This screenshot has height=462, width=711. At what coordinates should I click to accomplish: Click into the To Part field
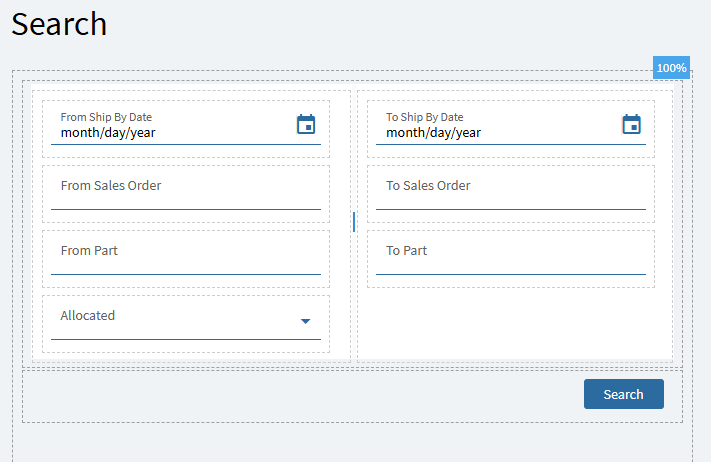[x=510, y=259]
